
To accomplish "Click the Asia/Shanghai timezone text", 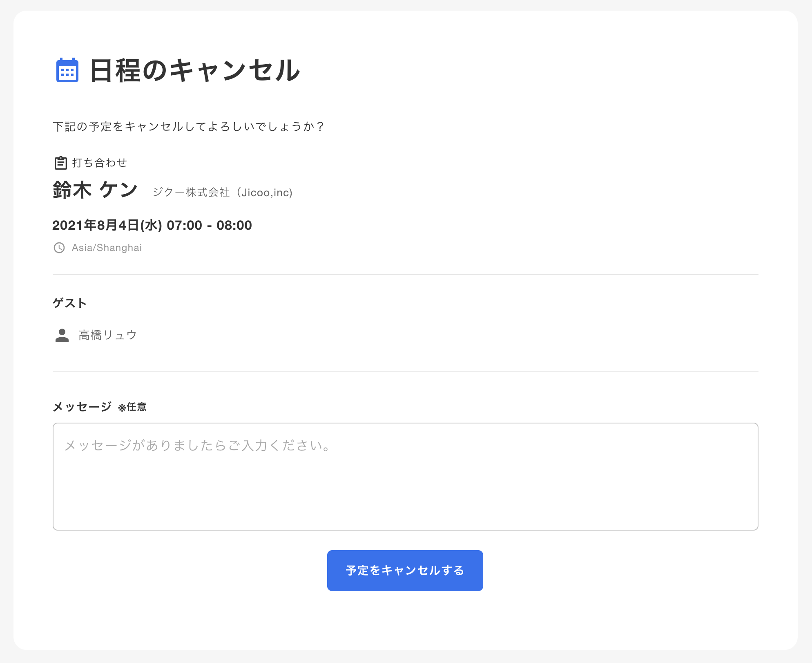I will coord(107,248).
